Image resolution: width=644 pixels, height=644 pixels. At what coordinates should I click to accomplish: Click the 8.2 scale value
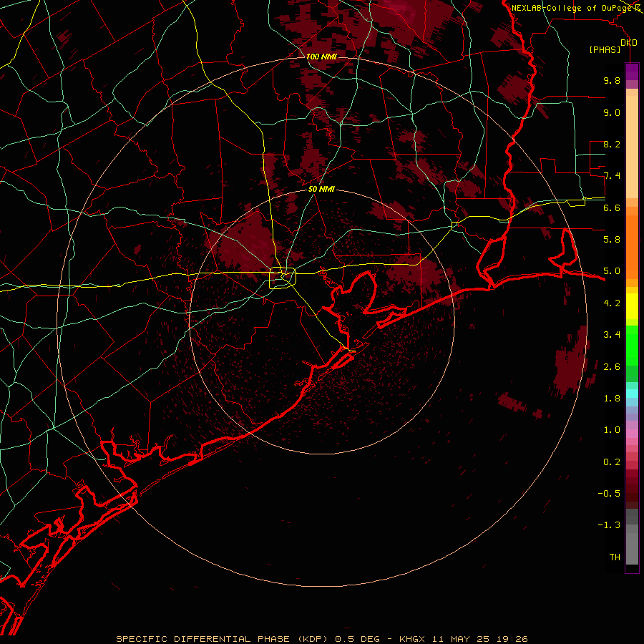tap(612, 144)
